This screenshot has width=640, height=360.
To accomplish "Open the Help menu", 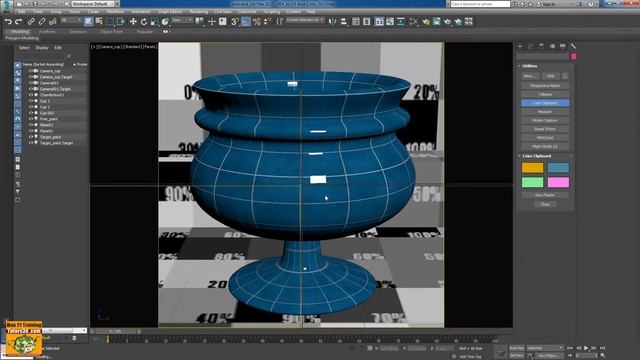I will (311, 12).
